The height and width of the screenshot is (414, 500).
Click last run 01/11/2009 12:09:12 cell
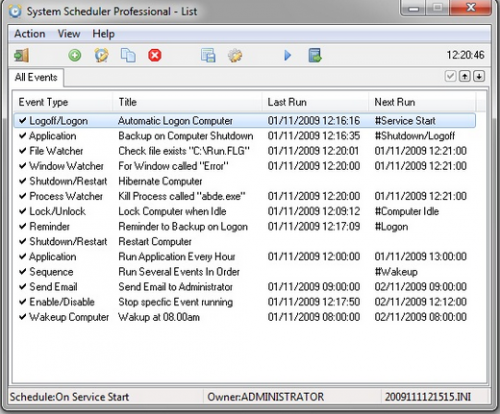click(x=314, y=211)
